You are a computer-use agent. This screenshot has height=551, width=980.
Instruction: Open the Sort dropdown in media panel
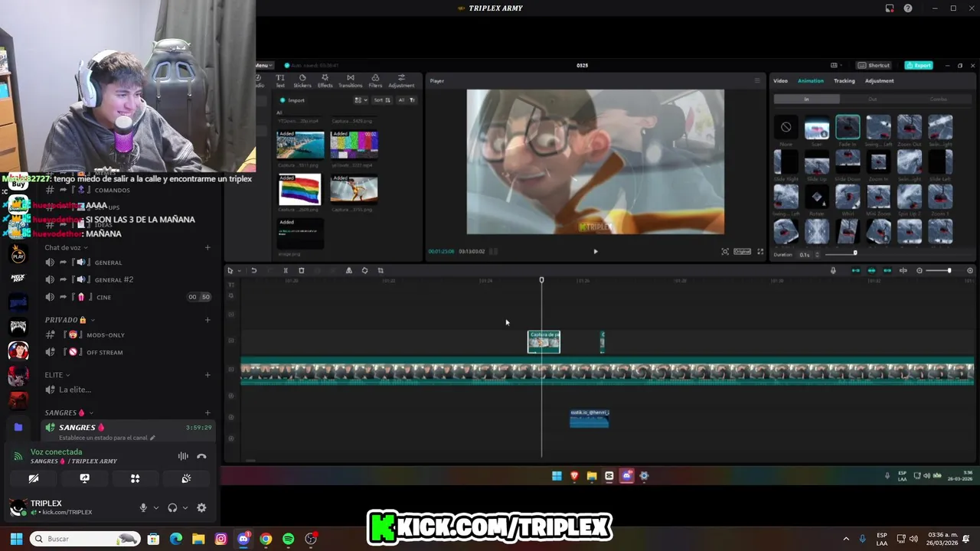[382, 100]
